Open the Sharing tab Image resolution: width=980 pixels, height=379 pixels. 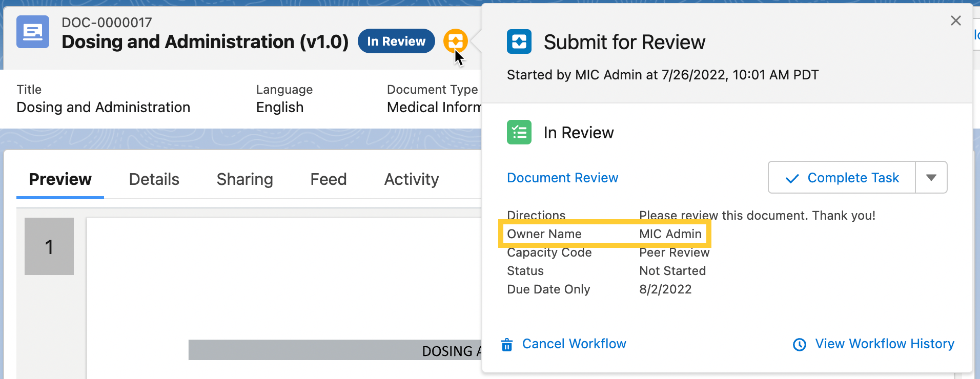coord(244,179)
